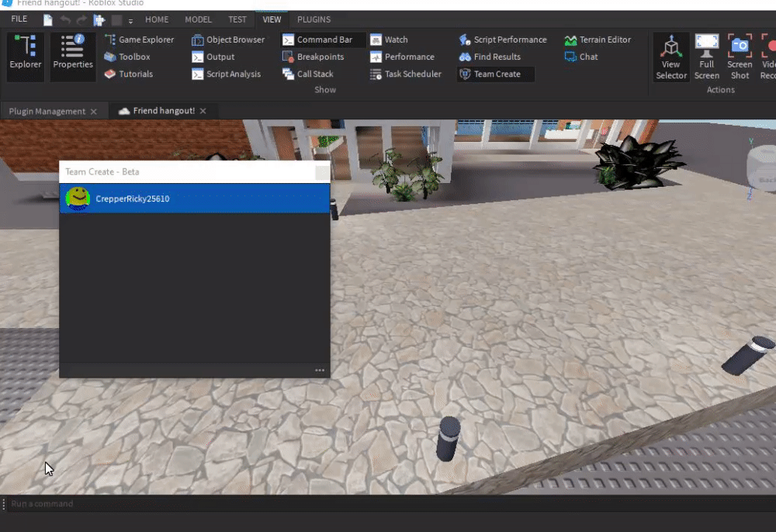Select the Friend hangout! tab
776x532 pixels.
pyautogui.click(x=164, y=111)
